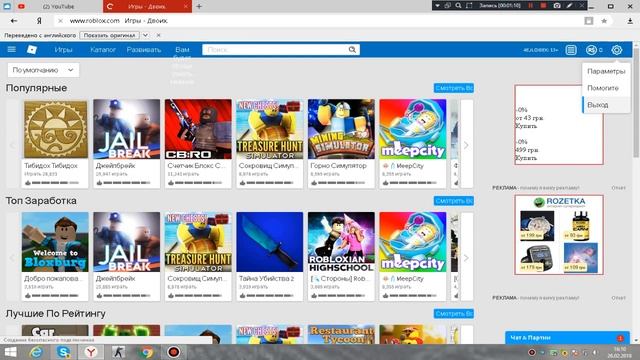The image size is (640, 360).
Task: Go back with the browser back arrow
Action: 14,21
